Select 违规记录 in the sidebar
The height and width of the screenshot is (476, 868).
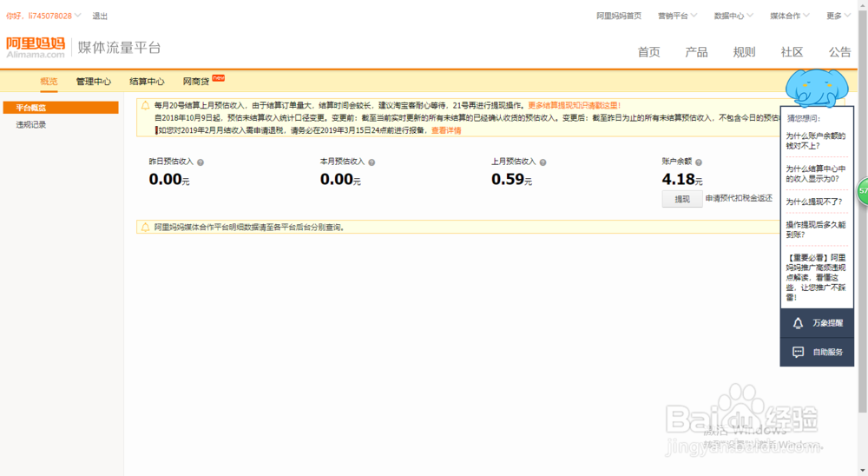(31, 125)
